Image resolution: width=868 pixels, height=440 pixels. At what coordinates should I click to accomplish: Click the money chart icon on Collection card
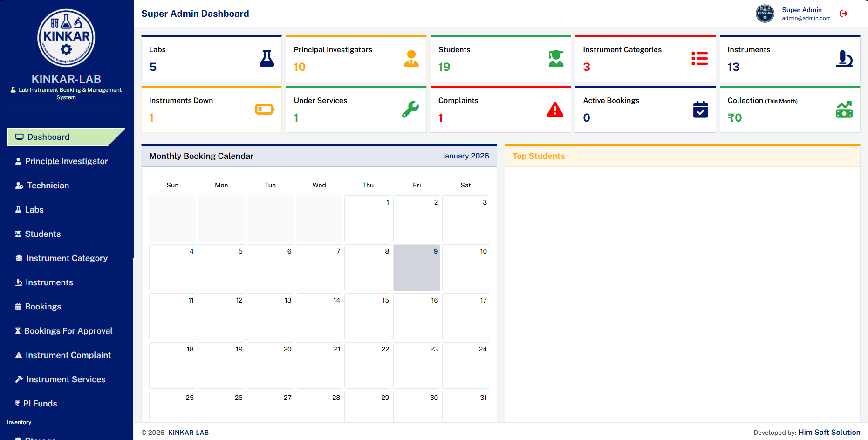(x=844, y=110)
